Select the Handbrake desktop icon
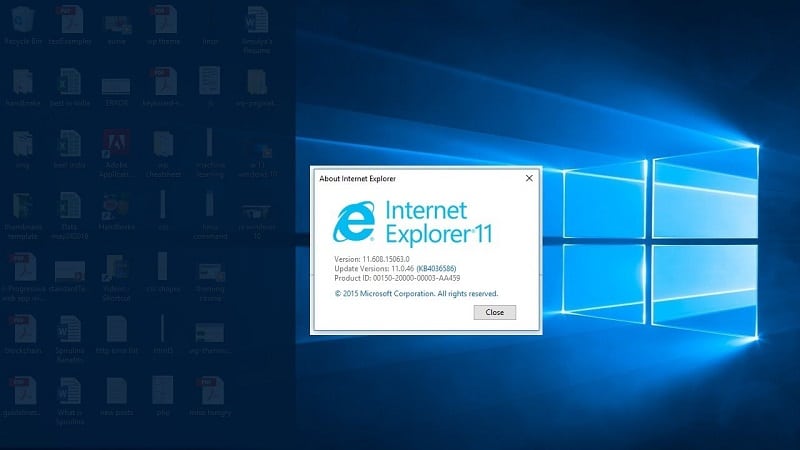This screenshot has height=450, width=800. pyautogui.click(x=23, y=88)
